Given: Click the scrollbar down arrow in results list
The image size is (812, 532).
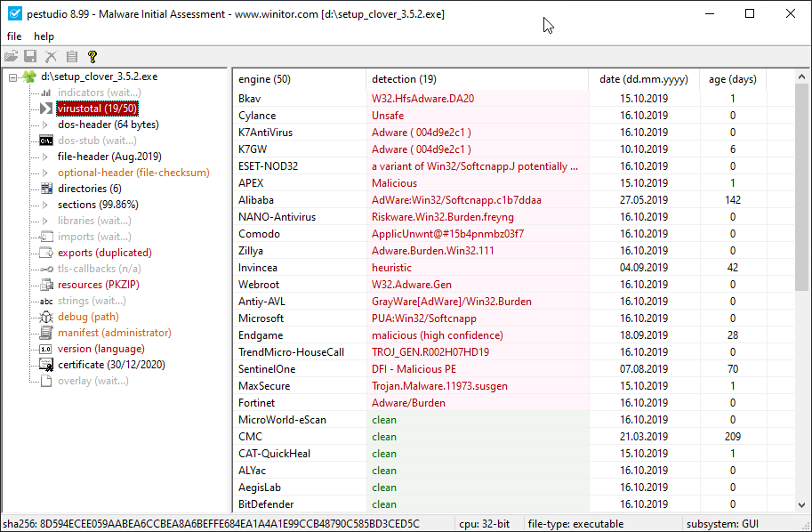Looking at the screenshot, I should pos(801,505).
